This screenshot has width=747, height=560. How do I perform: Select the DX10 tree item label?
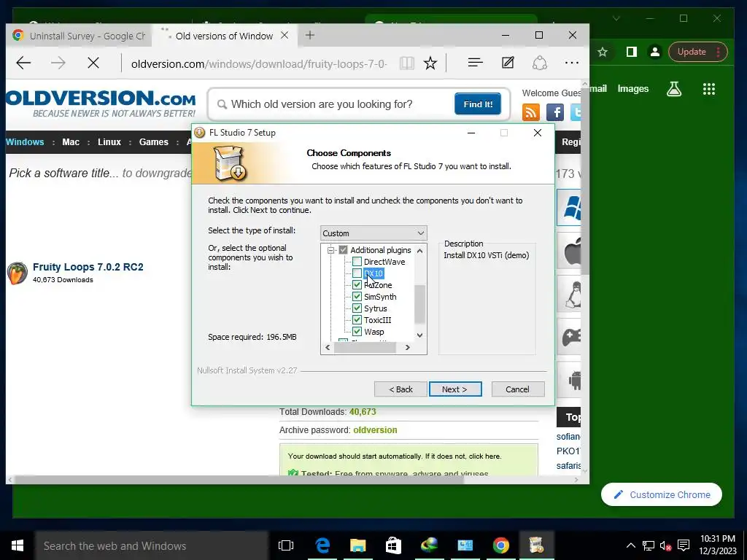373,273
